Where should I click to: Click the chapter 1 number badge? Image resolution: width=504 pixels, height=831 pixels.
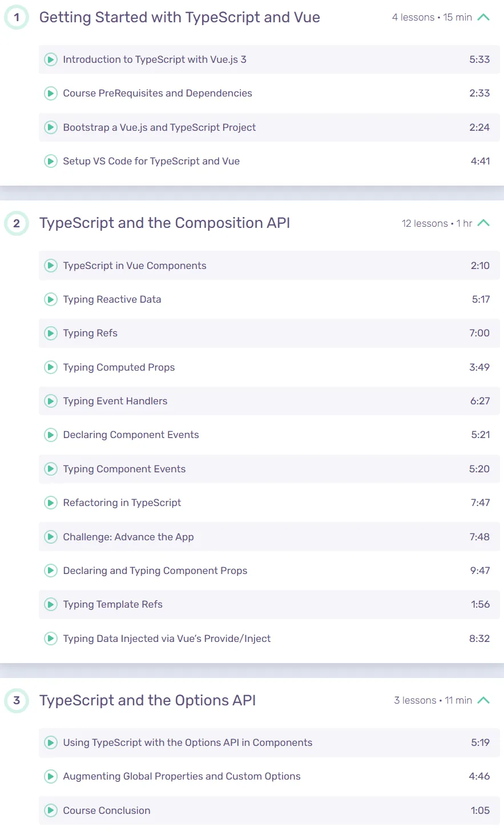(17, 17)
